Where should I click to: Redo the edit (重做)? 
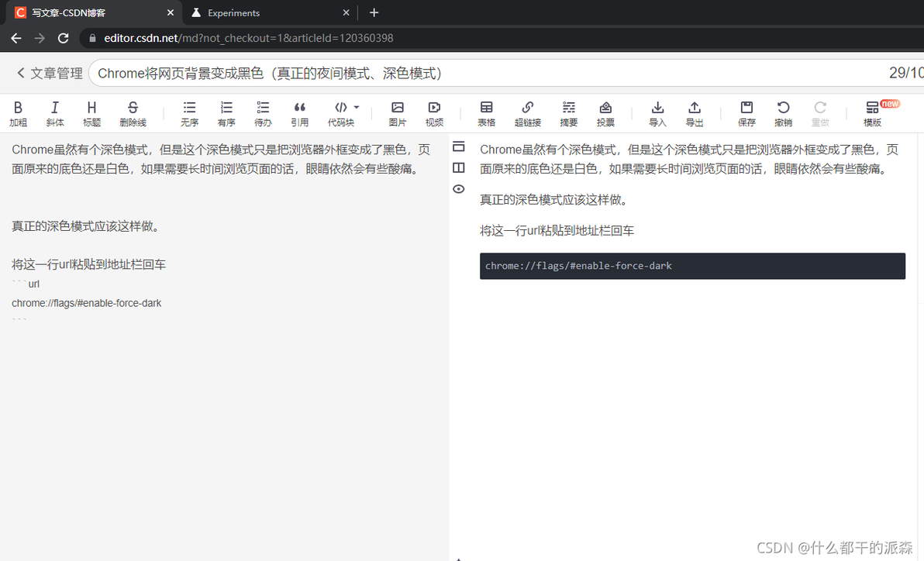(x=819, y=114)
